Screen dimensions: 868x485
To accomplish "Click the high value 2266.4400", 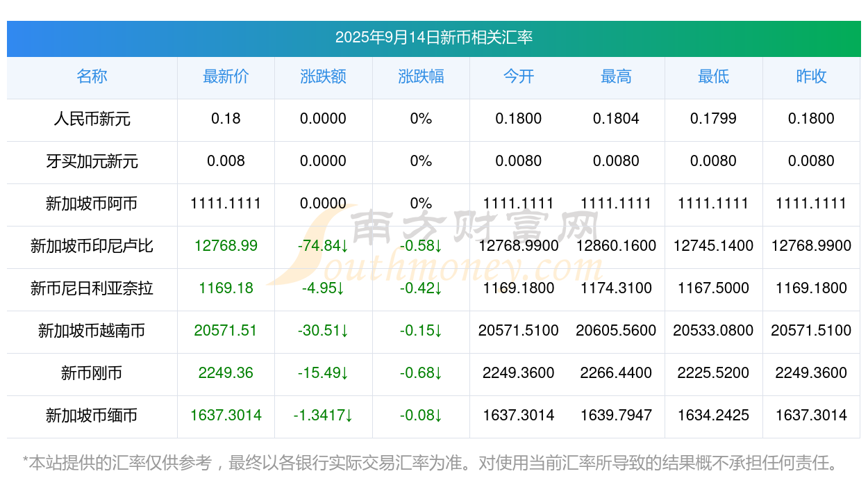I will pyautogui.click(x=617, y=373).
